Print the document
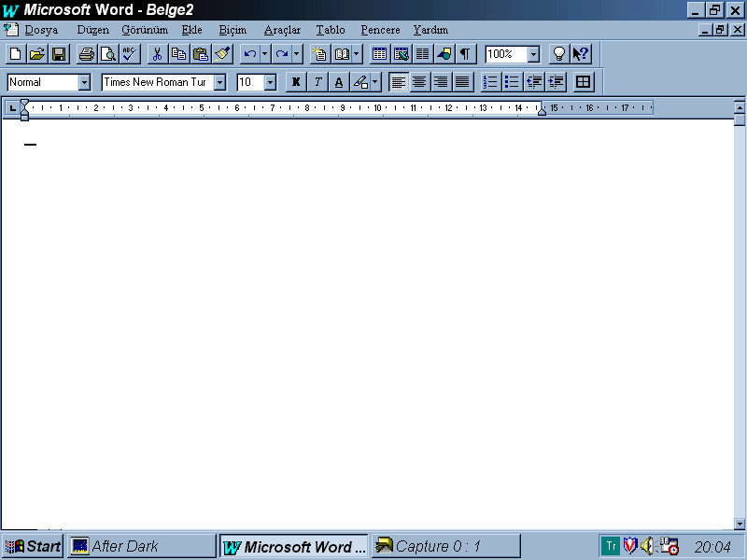The height and width of the screenshot is (560, 747). pos(87,54)
